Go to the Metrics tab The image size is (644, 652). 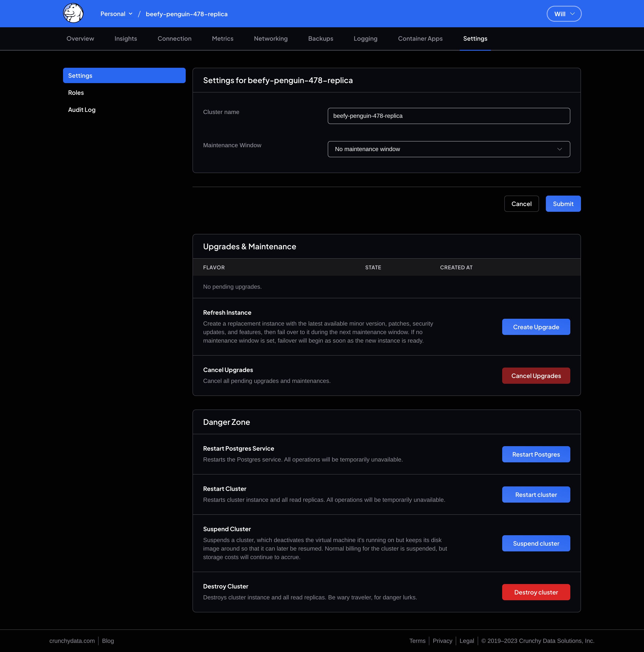coord(223,39)
